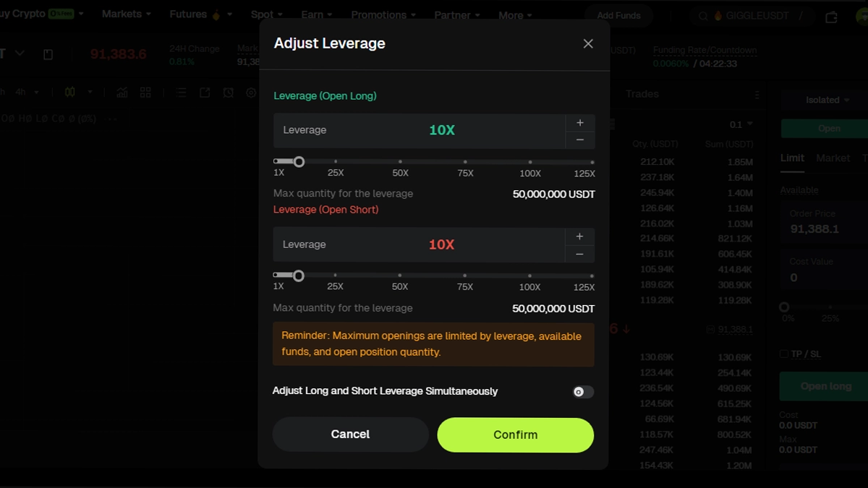Image resolution: width=868 pixels, height=488 pixels.
Task: Close the Adjust Leverage dialog
Action: pos(588,44)
